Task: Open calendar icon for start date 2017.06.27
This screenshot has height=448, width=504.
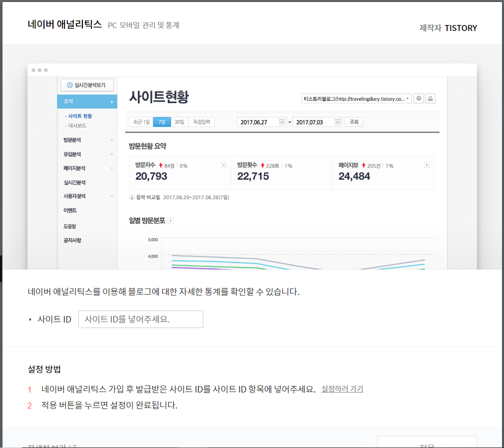Action: pos(282,122)
